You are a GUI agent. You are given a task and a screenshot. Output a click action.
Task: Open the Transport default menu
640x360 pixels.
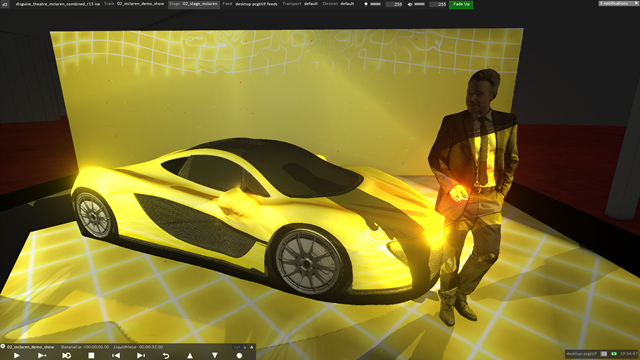tap(300, 4)
